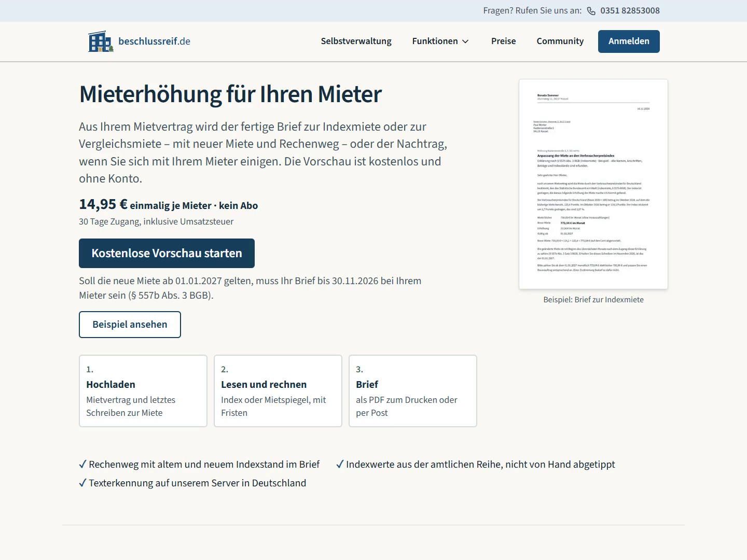Screen dimensions: 747x560
Task: Click text 30 Tage Zugang, inklusive Umsatzsteuer
Action: point(156,221)
